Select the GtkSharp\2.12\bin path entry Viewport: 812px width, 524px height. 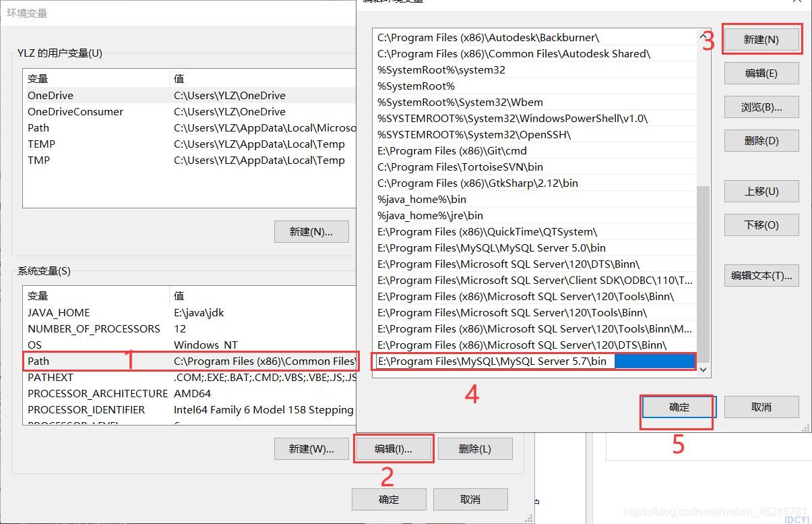(535, 183)
